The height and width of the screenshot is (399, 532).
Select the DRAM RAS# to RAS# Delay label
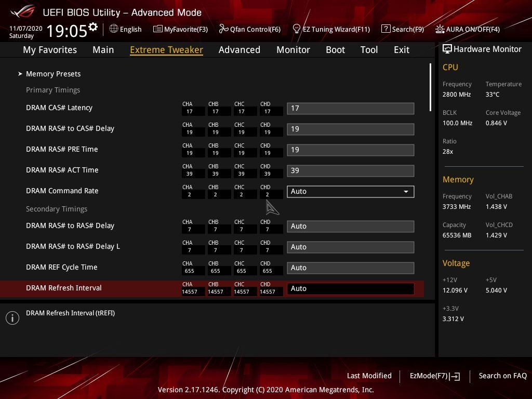pyautogui.click(x=70, y=225)
